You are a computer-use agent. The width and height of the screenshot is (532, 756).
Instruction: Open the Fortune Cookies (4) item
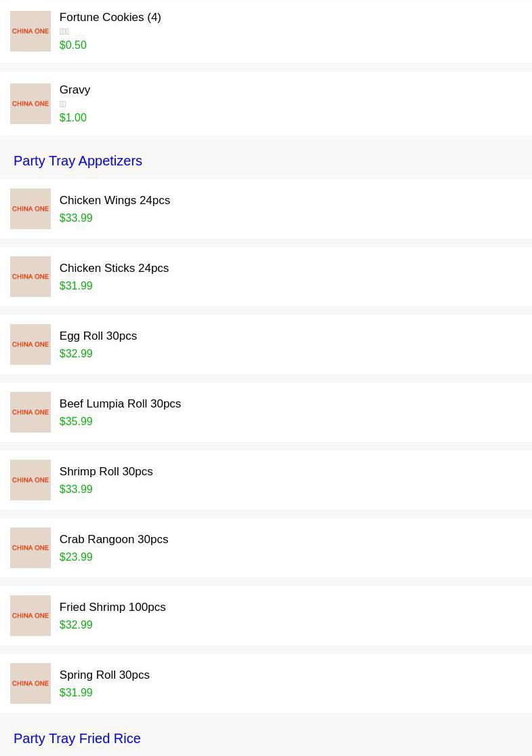click(110, 18)
